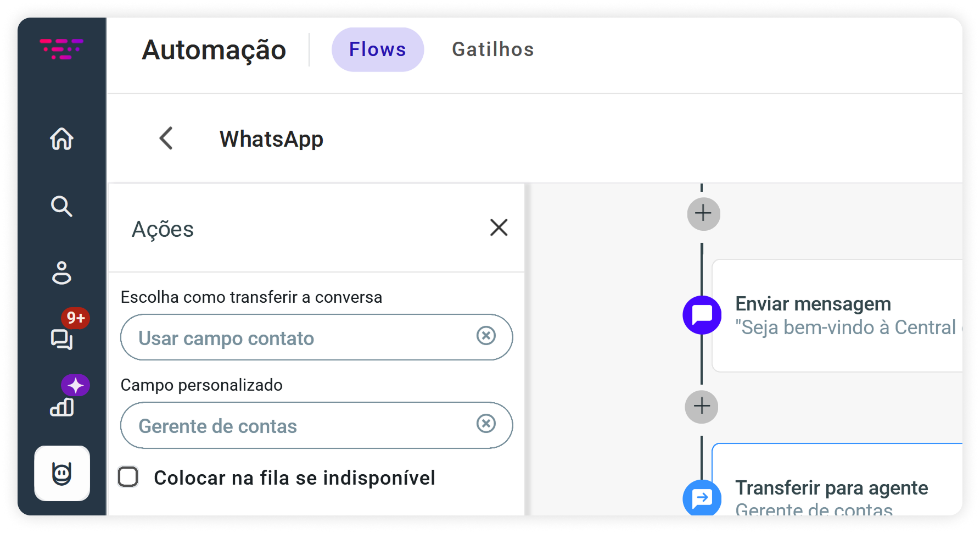The width and height of the screenshot is (980, 533).
Task: Enable Colocar na fila se indisponível checkbox
Action: click(128, 477)
